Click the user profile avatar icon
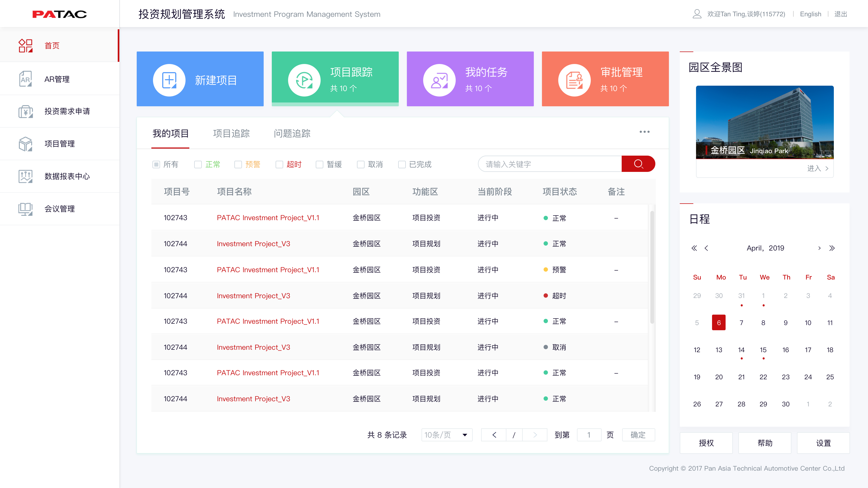The image size is (868, 488). 697,14
